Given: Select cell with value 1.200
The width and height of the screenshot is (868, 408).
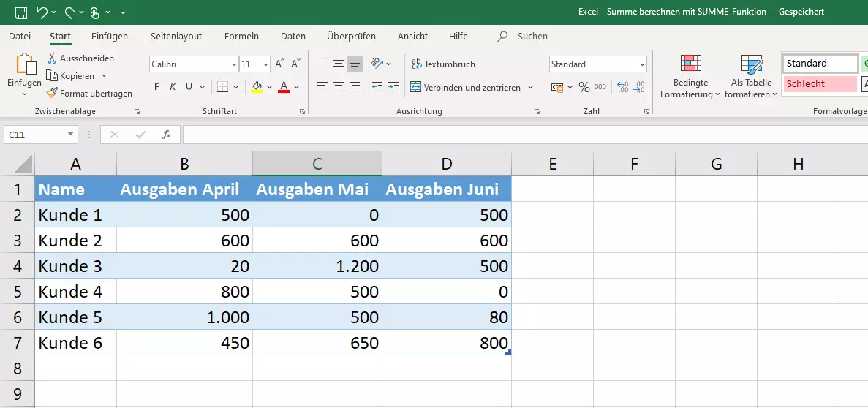Looking at the screenshot, I should click(317, 266).
